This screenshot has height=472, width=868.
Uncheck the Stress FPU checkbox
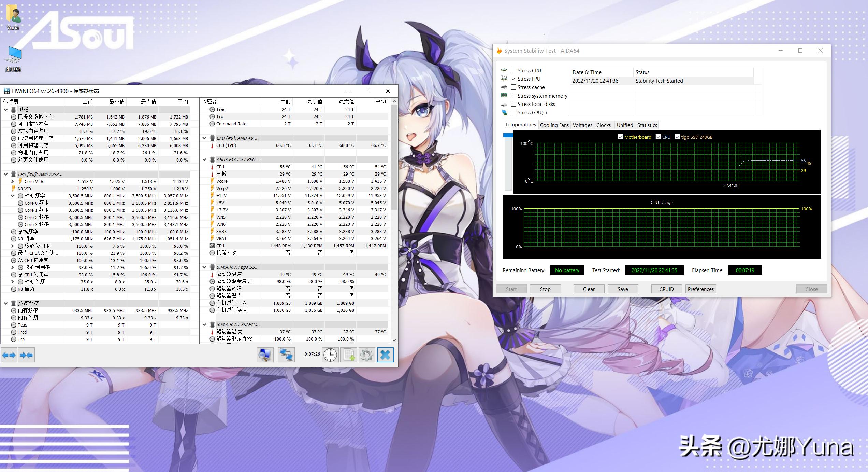click(x=513, y=79)
